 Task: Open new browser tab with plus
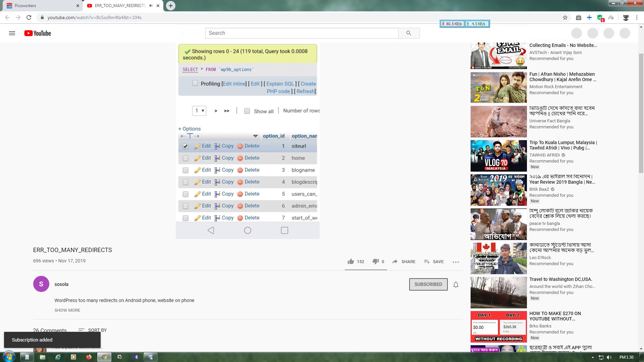[171, 6]
